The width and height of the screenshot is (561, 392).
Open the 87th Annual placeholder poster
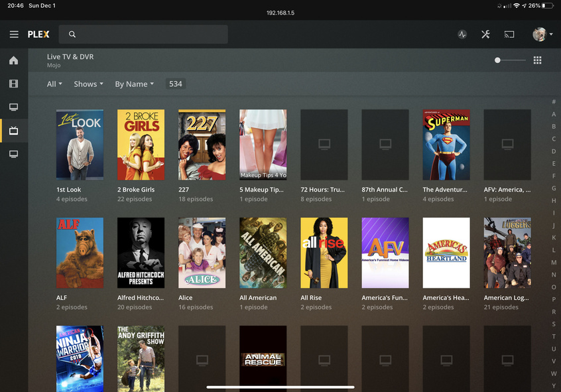[x=385, y=145]
